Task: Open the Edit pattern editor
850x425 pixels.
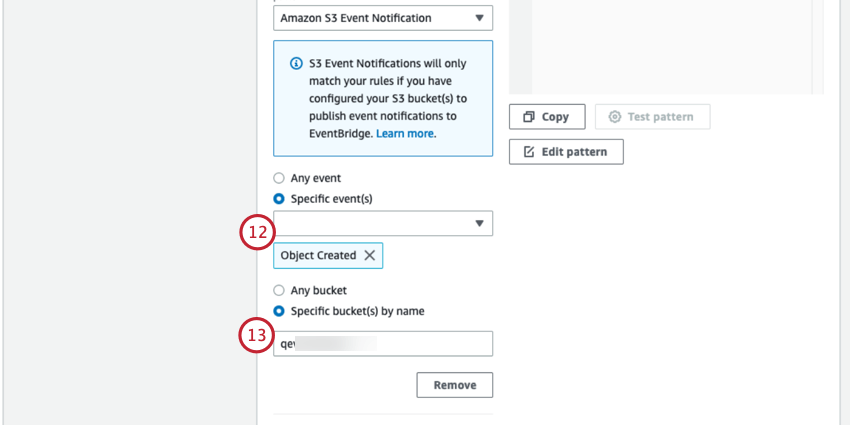Action: [x=566, y=151]
